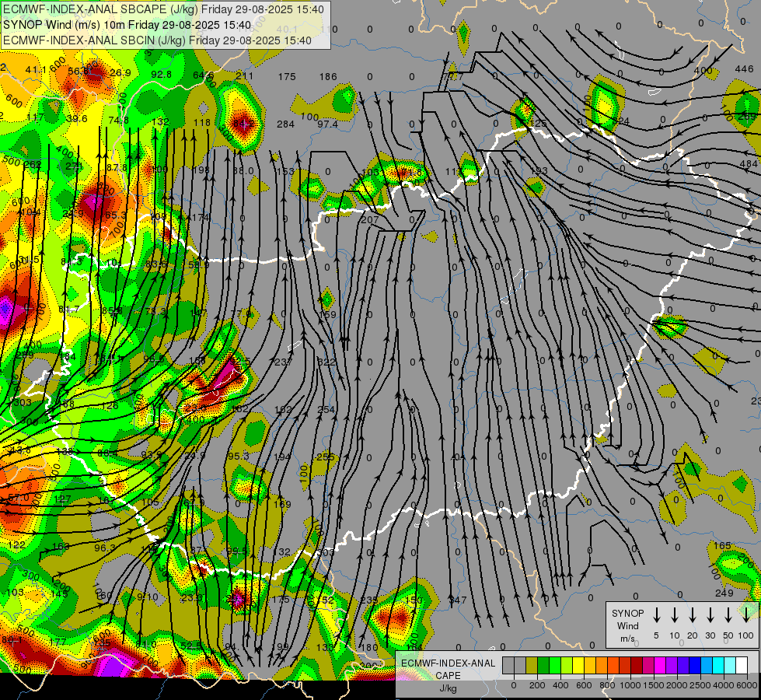
Task: Pick the dark green CAPE swatch after 200
Action: [543, 665]
